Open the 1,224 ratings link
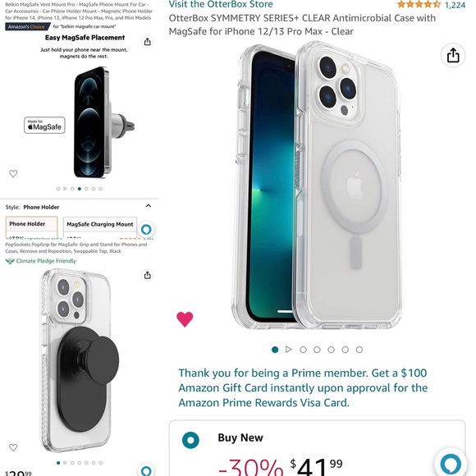This screenshot has width=476, height=476. (455, 5)
